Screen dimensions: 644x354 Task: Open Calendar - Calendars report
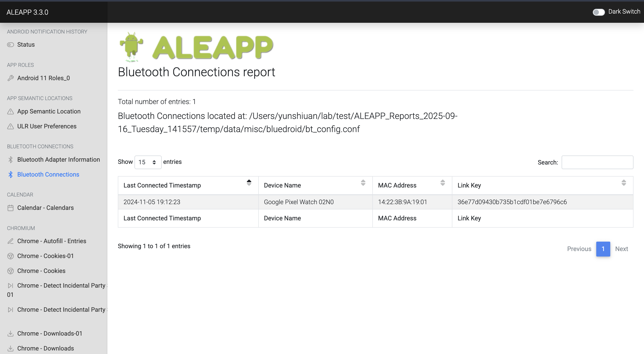click(46, 208)
